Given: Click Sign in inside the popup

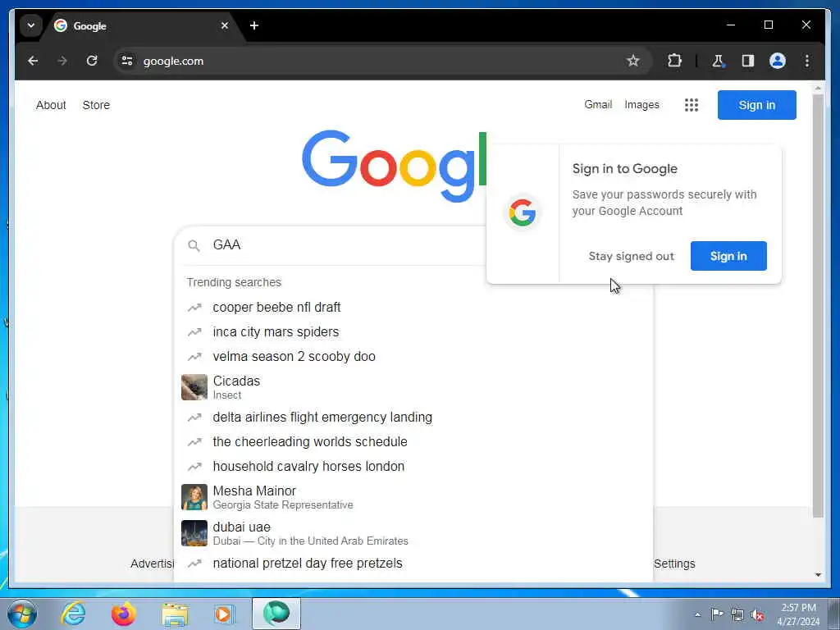Looking at the screenshot, I should tap(728, 256).
